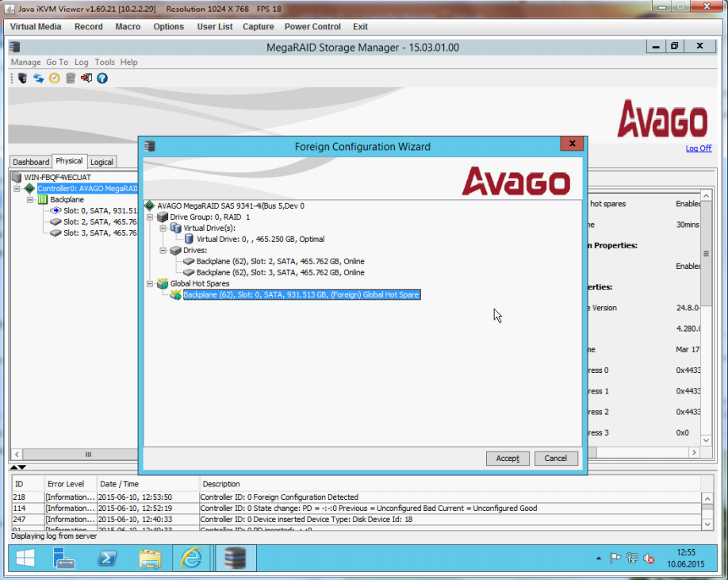The width and height of the screenshot is (728, 580).
Task: Collapse the Global Hot Spares node
Action: [151, 283]
